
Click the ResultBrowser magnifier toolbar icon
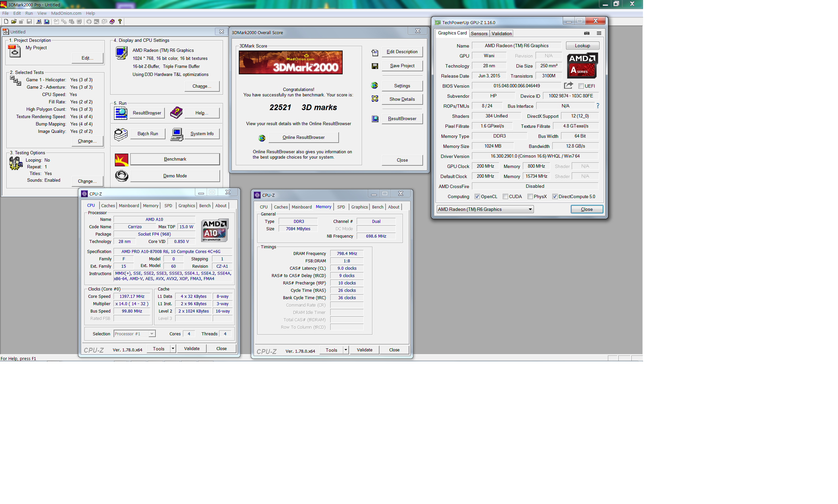tap(47, 22)
